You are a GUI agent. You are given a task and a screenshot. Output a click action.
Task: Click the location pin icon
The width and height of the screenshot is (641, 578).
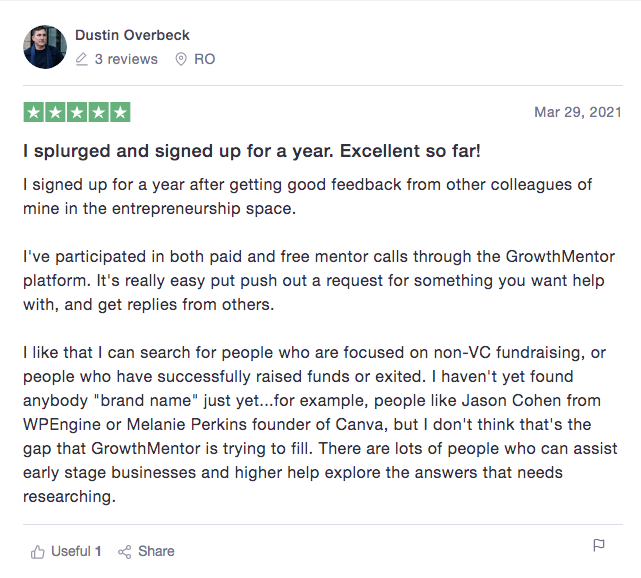(x=181, y=59)
